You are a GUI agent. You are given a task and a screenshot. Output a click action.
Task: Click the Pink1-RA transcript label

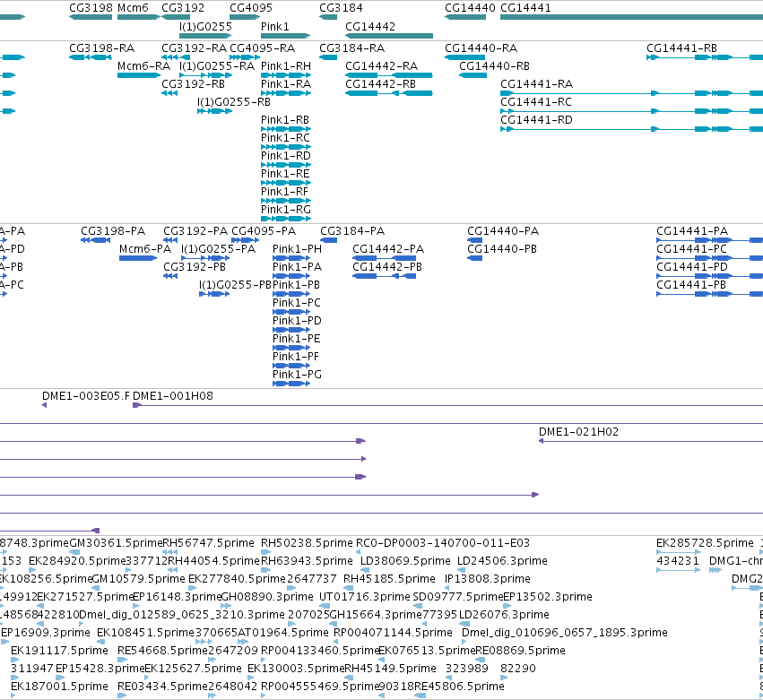[286, 83]
